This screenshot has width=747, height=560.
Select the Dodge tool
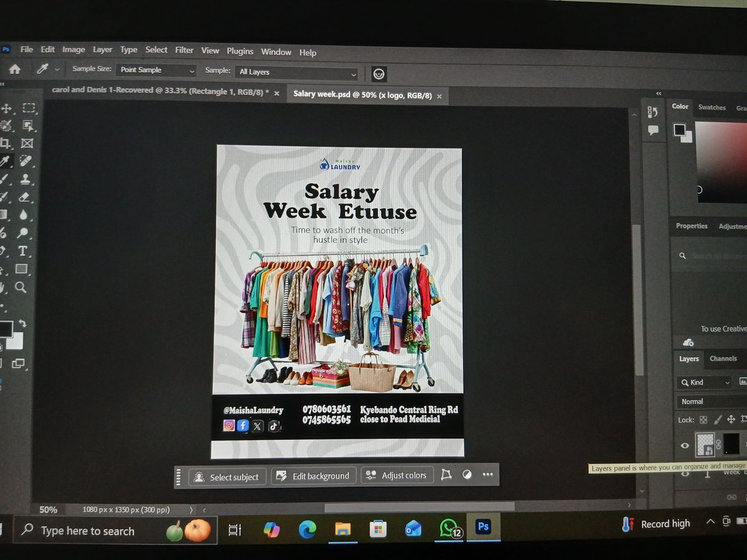pos(23,233)
